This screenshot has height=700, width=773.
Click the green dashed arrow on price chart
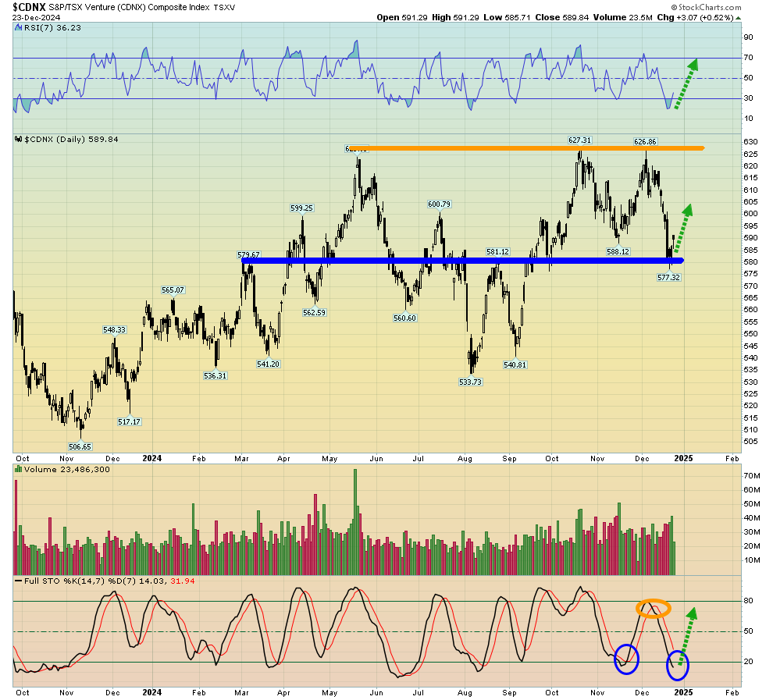click(x=681, y=228)
